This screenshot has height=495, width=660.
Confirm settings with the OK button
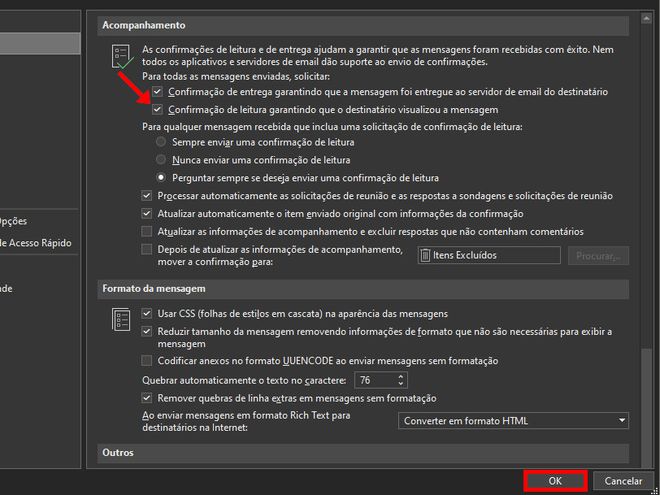click(555, 481)
